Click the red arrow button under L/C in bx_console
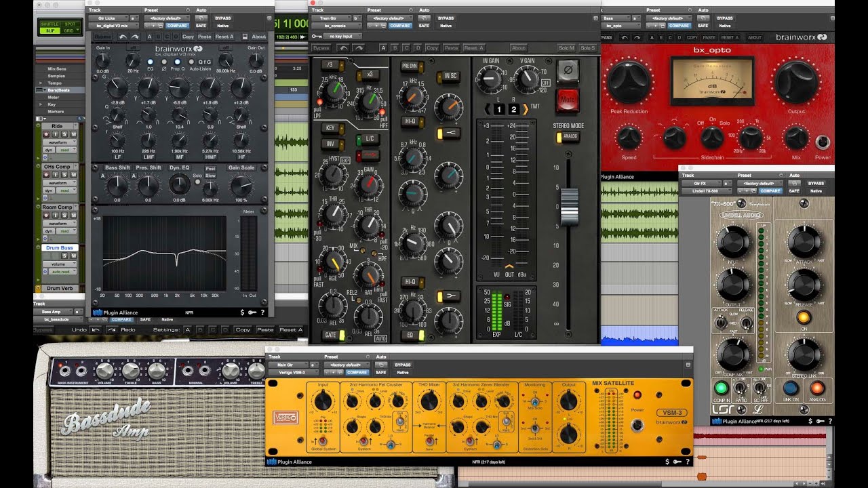The image size is (868, 488). [x=368, y=156]
